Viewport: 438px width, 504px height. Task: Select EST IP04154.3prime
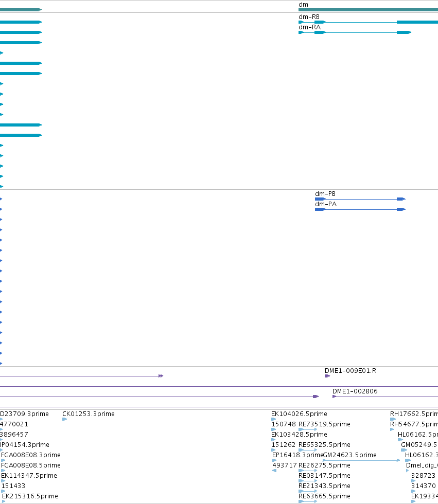(x=25, y=445)
